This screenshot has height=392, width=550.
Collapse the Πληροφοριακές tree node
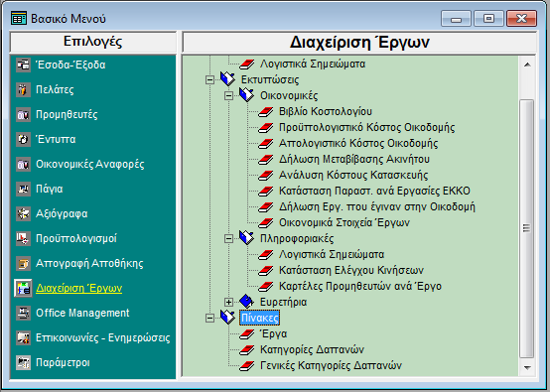point(228,239)
